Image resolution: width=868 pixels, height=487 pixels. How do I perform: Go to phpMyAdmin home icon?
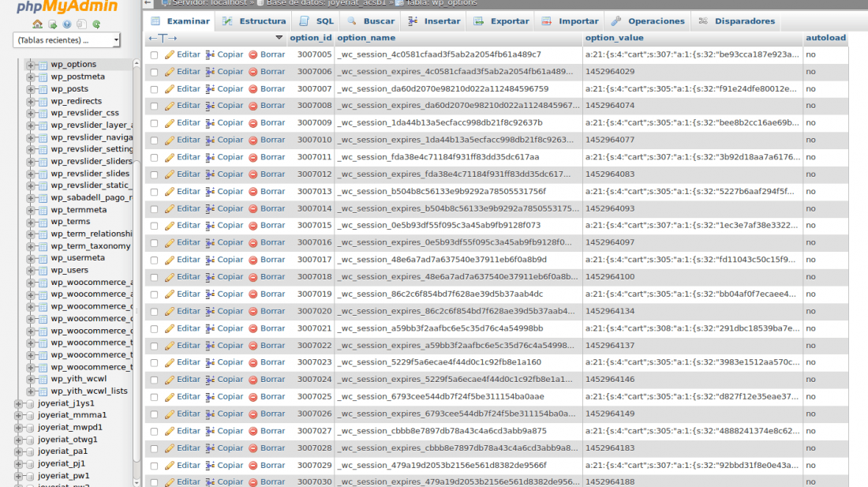pos(37,24)
